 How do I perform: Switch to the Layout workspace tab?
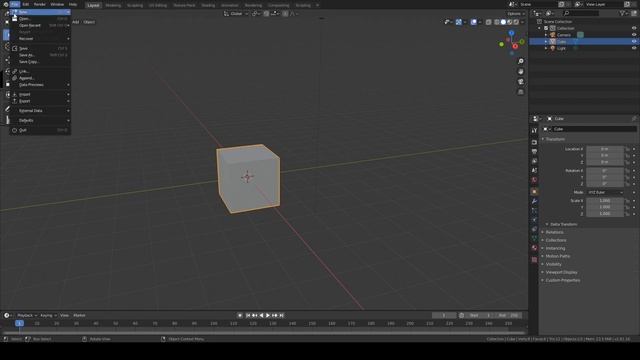click(93, 5)
